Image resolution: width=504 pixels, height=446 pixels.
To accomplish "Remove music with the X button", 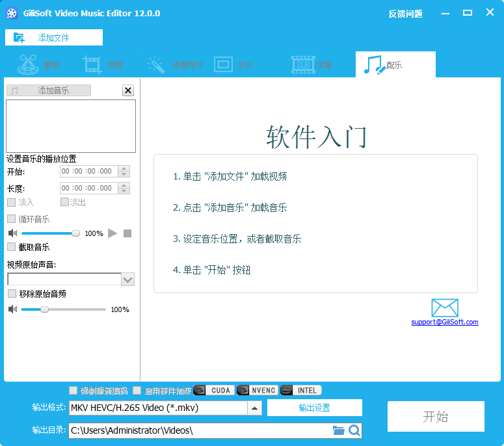I will tap(128, 90).
